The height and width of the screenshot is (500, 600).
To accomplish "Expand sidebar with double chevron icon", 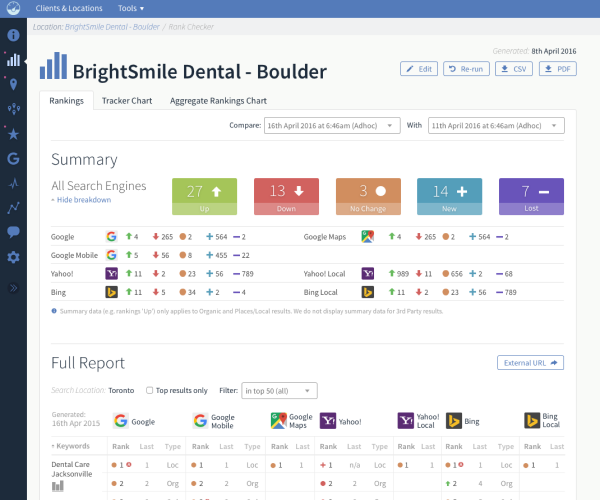I will (x=13, y=288).
